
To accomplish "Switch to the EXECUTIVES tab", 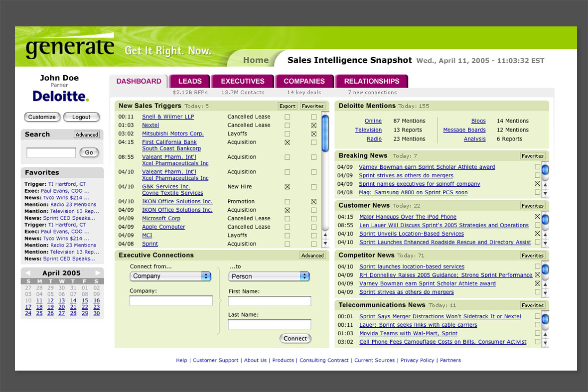I will coord(243,81).
